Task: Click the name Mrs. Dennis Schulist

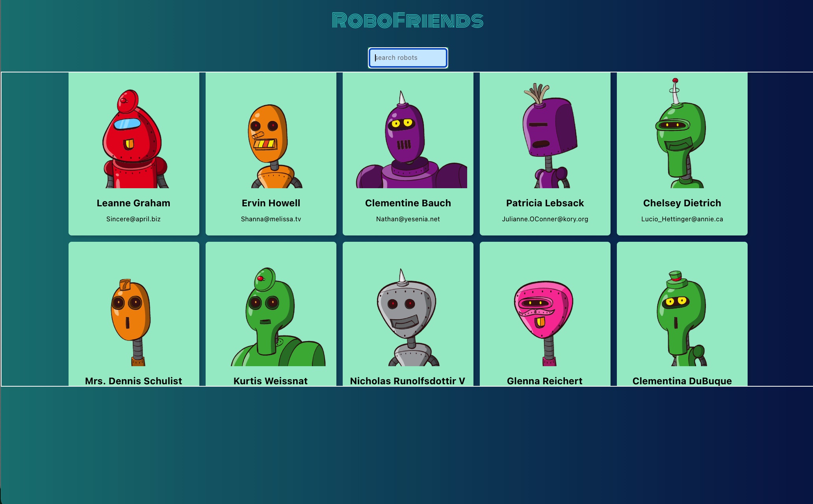Action: coord(134,381)
